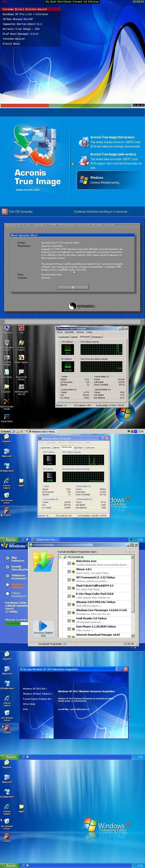This screenshot has height=868, width=145.
Task: Collapse the PROGRAMLAR tree node
Action: click(61, 557)
